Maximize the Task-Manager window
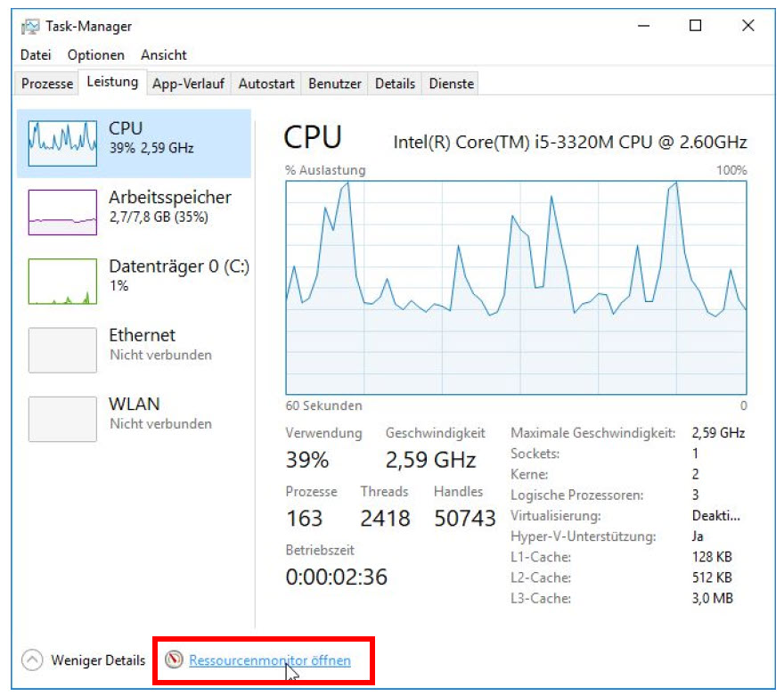Image resolution: width=784 pixels, height=696 pixels. (x=696, y=27)
